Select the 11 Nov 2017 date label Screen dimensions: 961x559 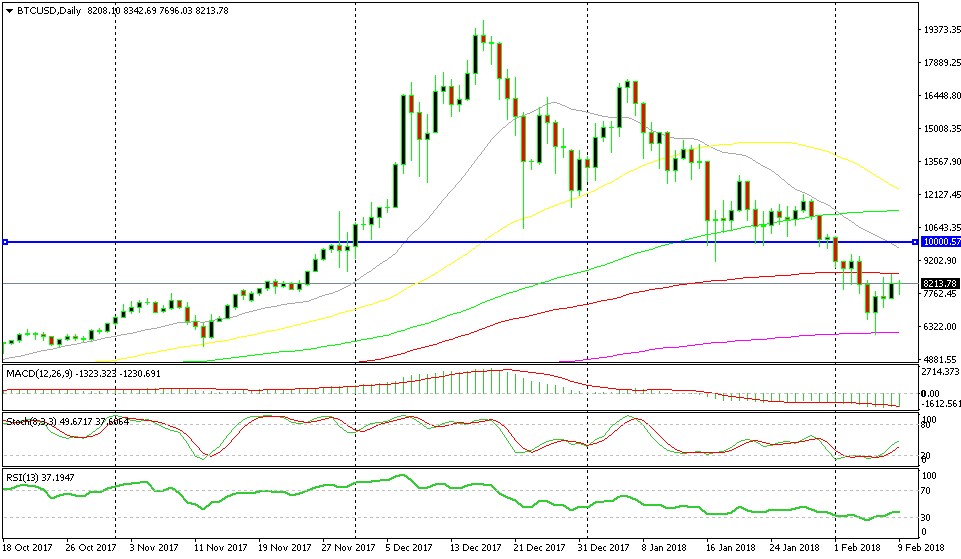(220, 547)
